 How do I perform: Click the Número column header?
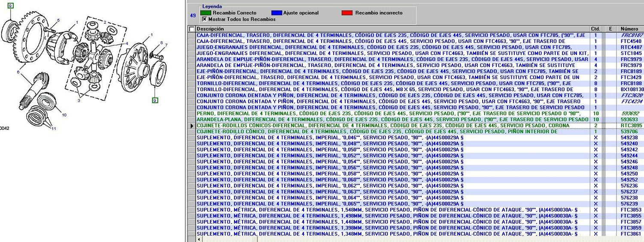point(629,29)
